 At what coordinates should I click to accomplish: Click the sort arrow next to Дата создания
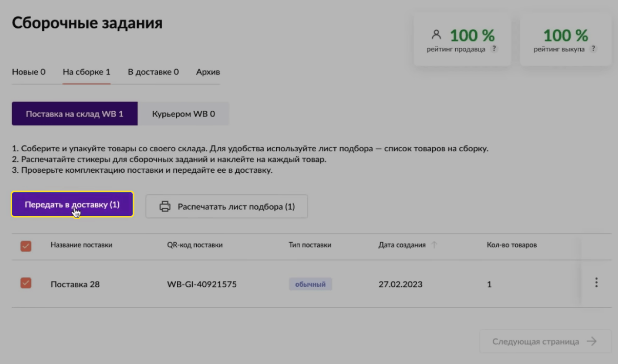[x=434, y=244]
